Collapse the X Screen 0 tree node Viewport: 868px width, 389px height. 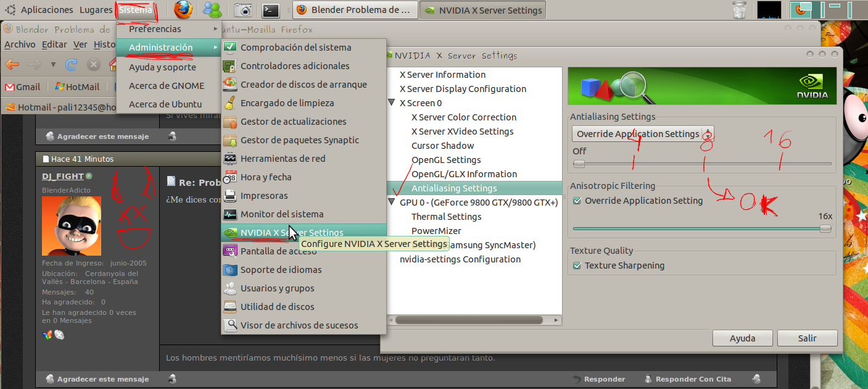pos(392,102)
